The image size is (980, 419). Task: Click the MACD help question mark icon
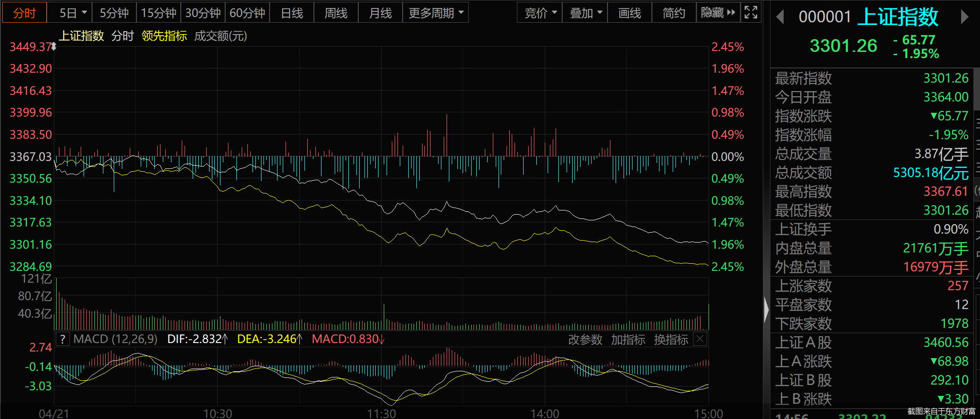(x=62, y=339)
